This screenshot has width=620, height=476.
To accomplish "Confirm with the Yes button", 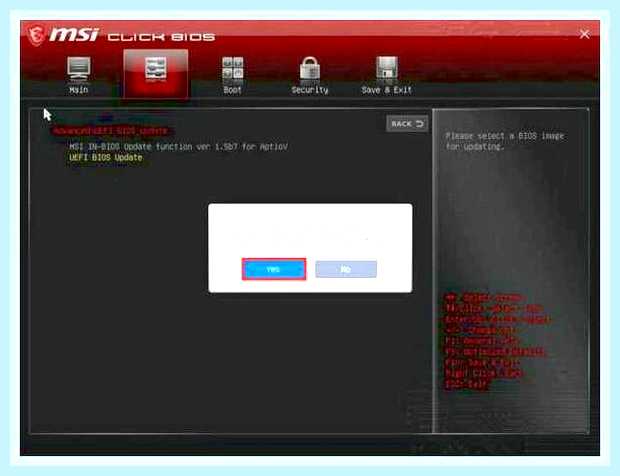I will click(274, 269).
